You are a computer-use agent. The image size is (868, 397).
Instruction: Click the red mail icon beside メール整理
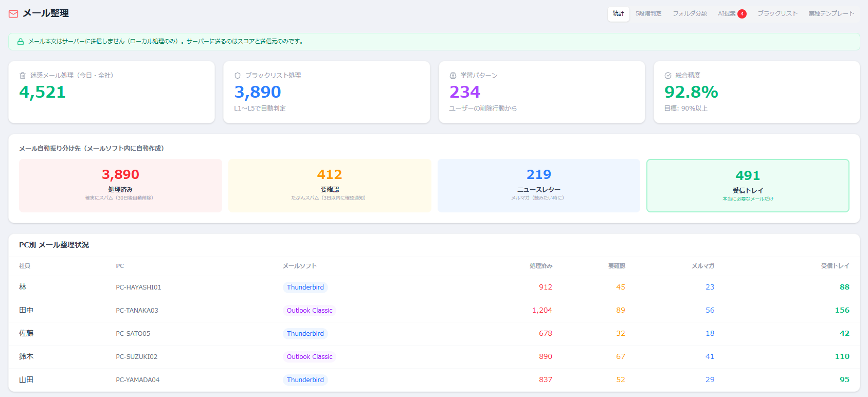coord(13,14)
